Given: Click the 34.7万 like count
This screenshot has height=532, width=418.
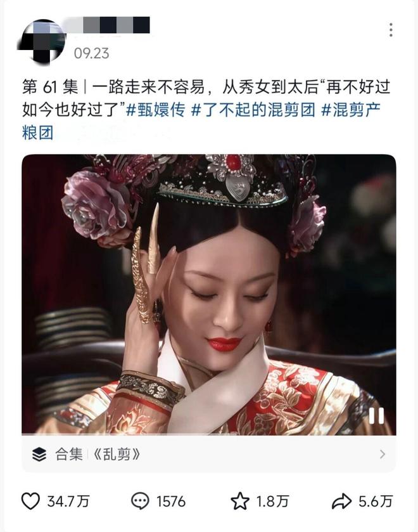Looking at the screenshot, I should click(68, 502).
